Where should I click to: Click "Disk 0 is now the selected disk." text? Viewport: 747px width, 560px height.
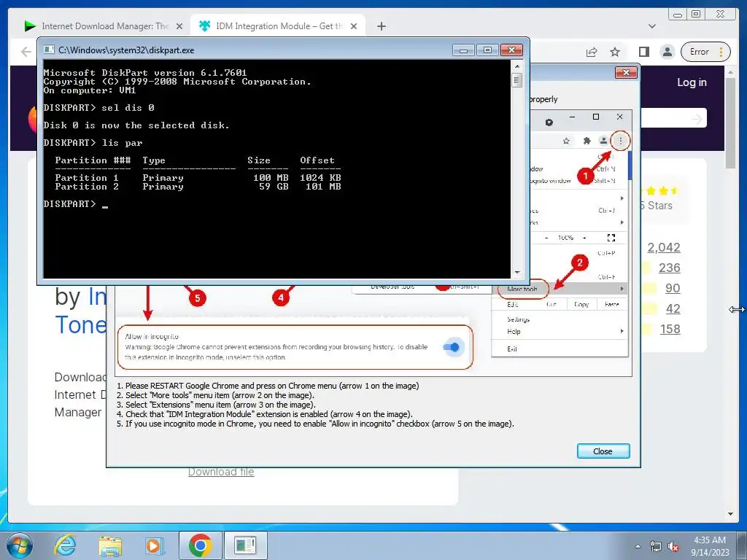(x=136, y=125)
